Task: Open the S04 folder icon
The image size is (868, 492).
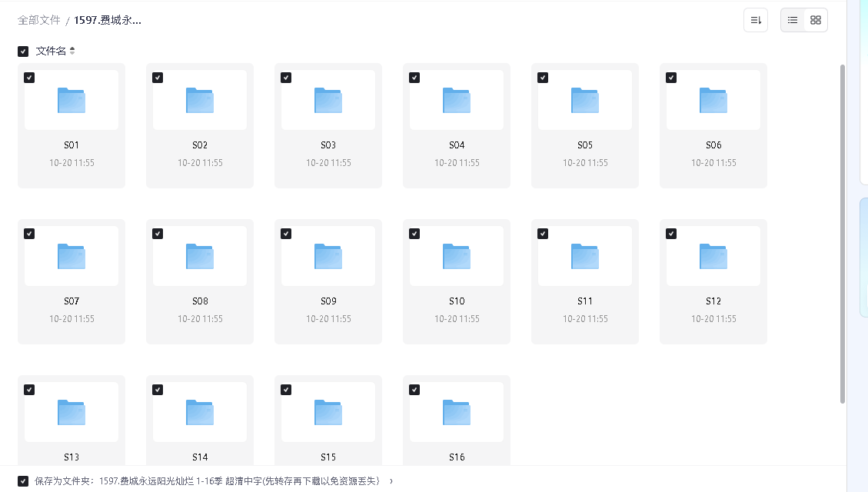Action: 457,101
